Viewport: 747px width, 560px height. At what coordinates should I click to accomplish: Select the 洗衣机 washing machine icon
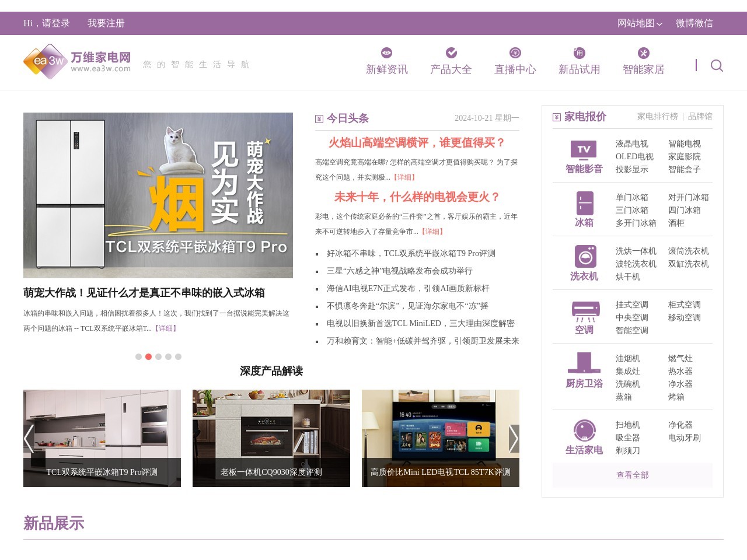click(585, 257)
